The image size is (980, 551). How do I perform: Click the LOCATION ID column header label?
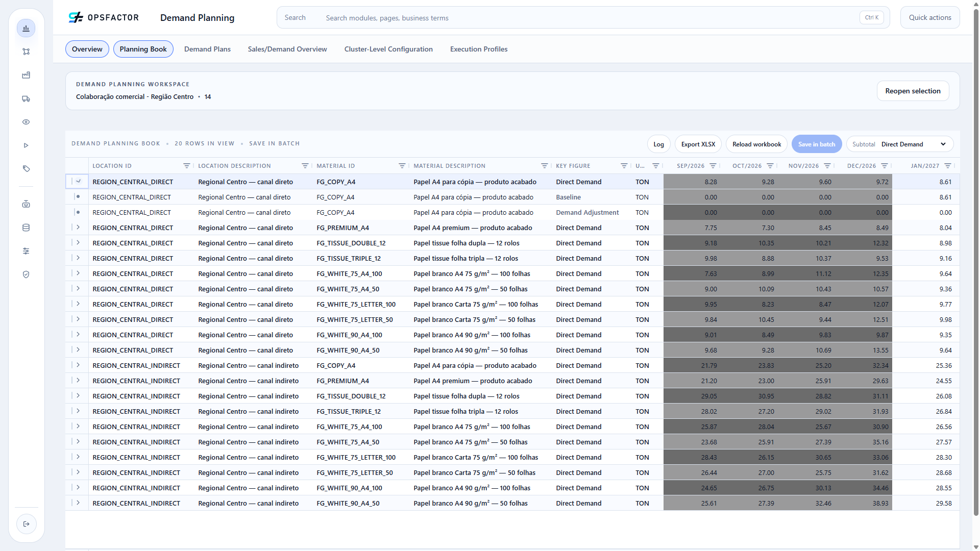[112, 166]
